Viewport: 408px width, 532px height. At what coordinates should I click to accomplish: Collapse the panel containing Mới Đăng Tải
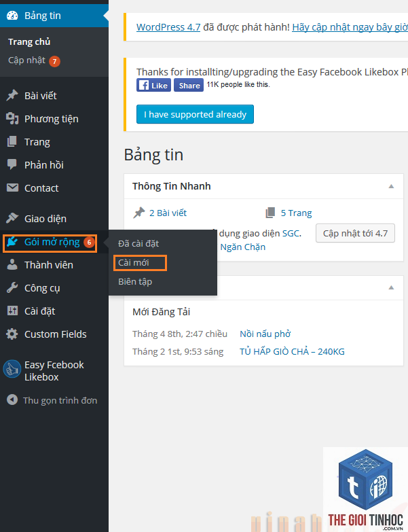tap(391, 287)
